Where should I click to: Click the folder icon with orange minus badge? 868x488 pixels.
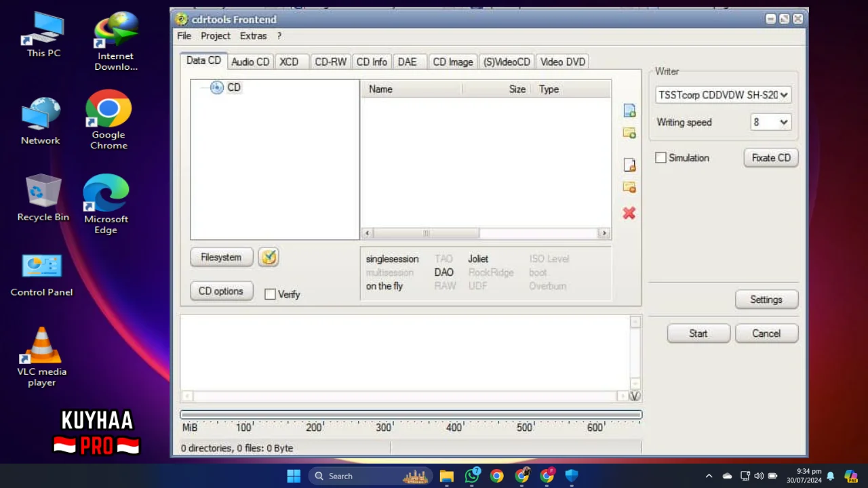[629, 187]
